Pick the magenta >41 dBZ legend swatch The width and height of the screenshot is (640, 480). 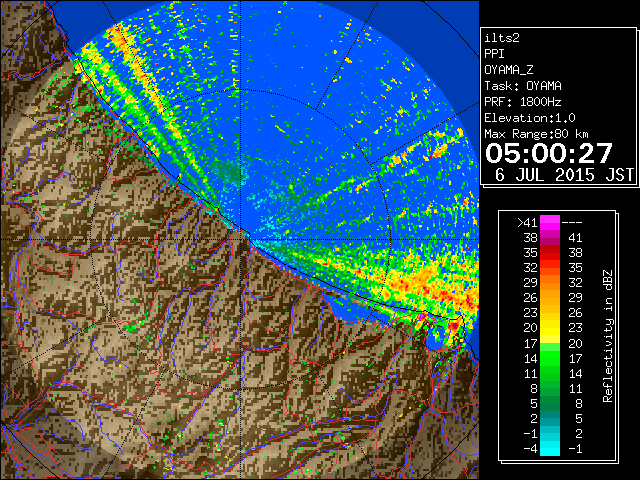550,222
